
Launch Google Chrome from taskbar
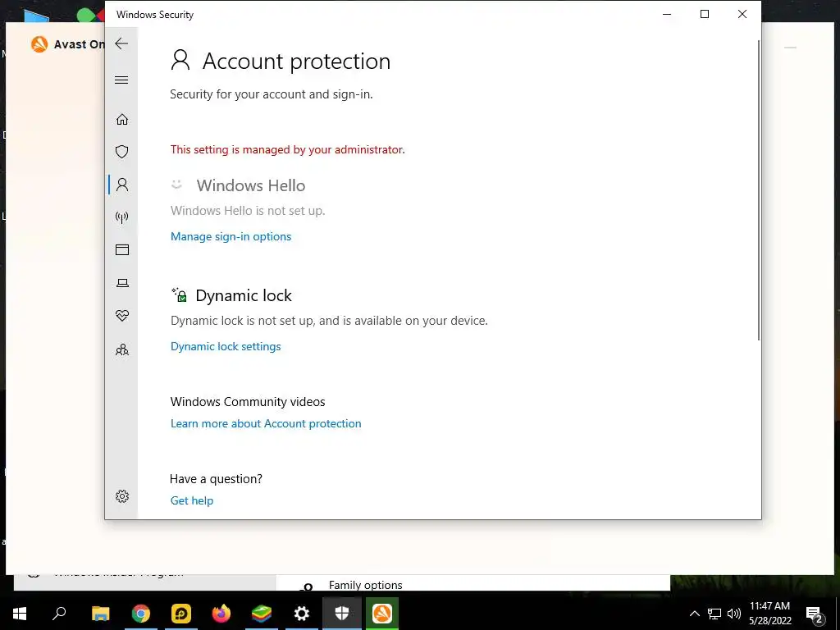coord(141,614)
